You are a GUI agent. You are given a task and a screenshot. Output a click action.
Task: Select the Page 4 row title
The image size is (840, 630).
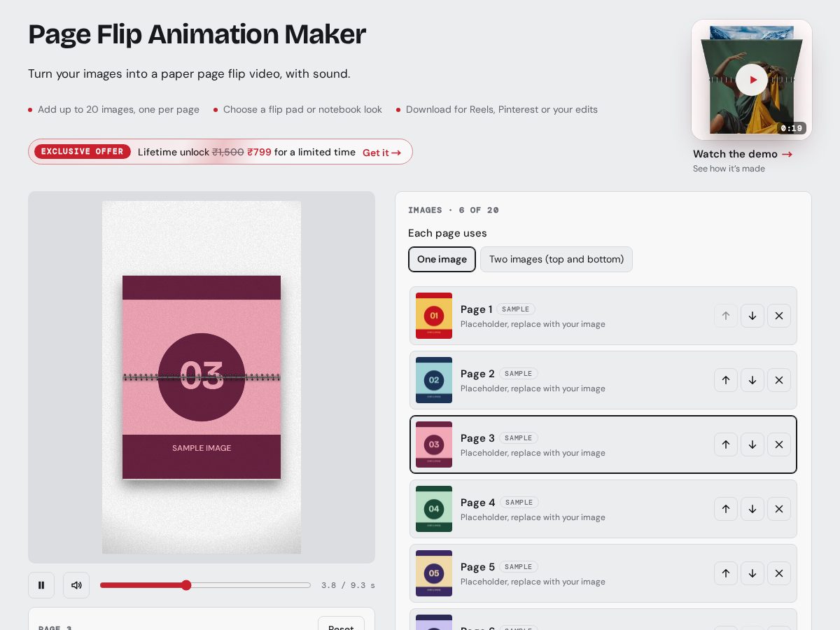(478, 503)
